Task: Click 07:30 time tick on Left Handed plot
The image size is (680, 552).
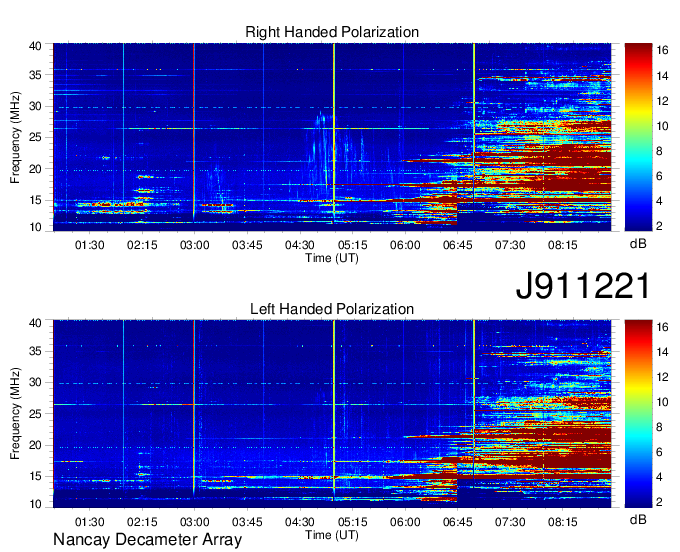Action: (x=510, y=522)
